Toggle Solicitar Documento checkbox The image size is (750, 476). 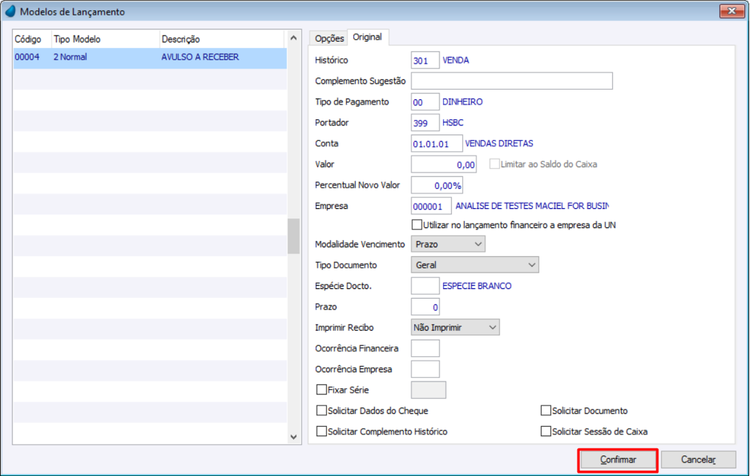tap(546, 410)
